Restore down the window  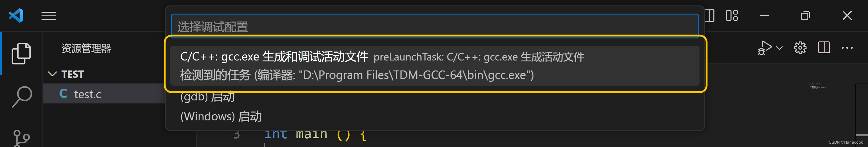point(805,15)
